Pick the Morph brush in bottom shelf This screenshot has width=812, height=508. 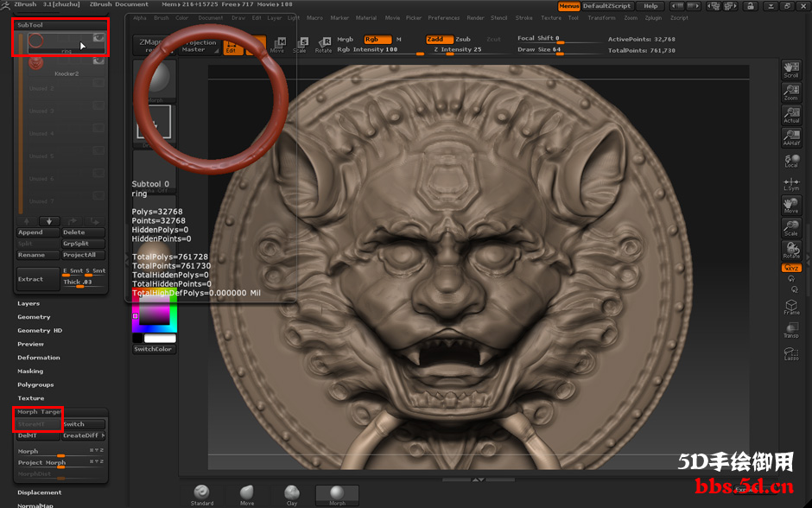coord(337,495)
